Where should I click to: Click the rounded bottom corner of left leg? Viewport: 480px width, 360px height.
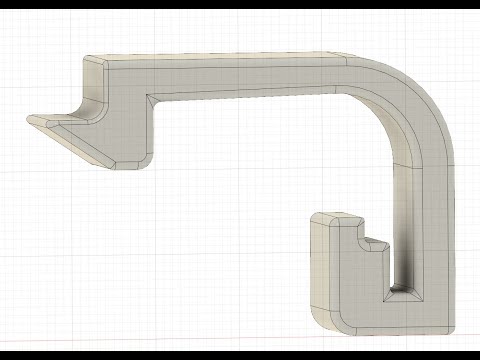pos(143,162)
